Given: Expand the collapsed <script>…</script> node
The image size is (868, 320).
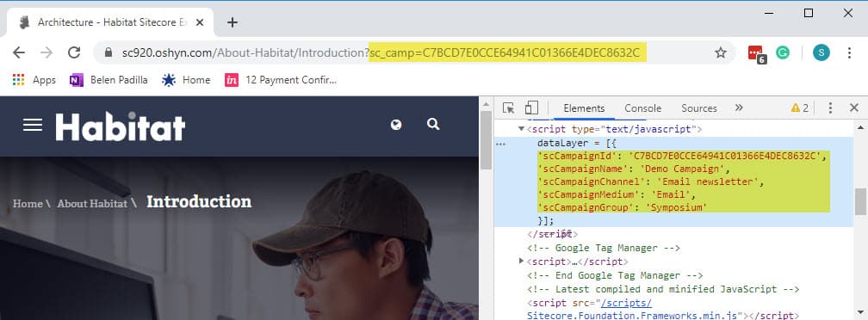Looking at the screenshot, I should pos(521,261).
